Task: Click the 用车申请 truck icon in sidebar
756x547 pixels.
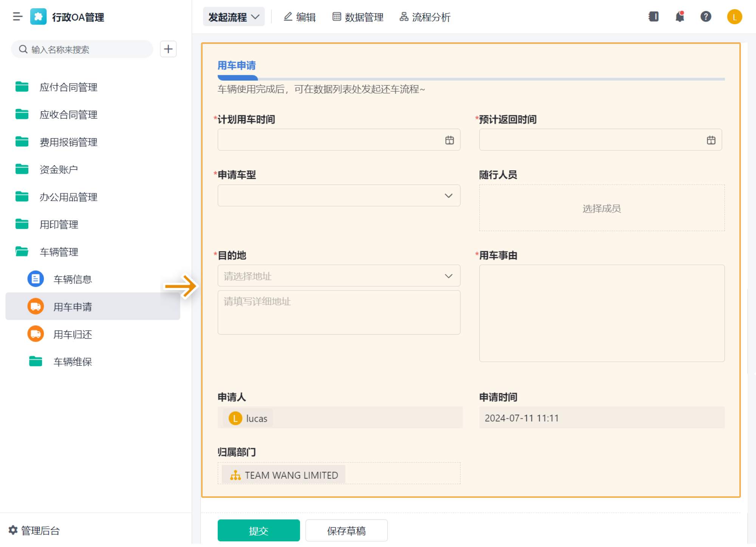Action: pos(36,306)
